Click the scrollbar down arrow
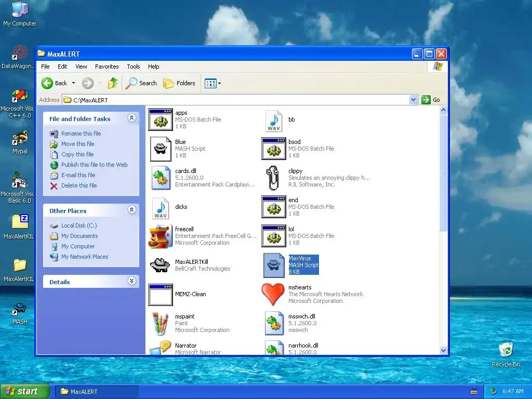The image size is (532, 399). point(443,351)
